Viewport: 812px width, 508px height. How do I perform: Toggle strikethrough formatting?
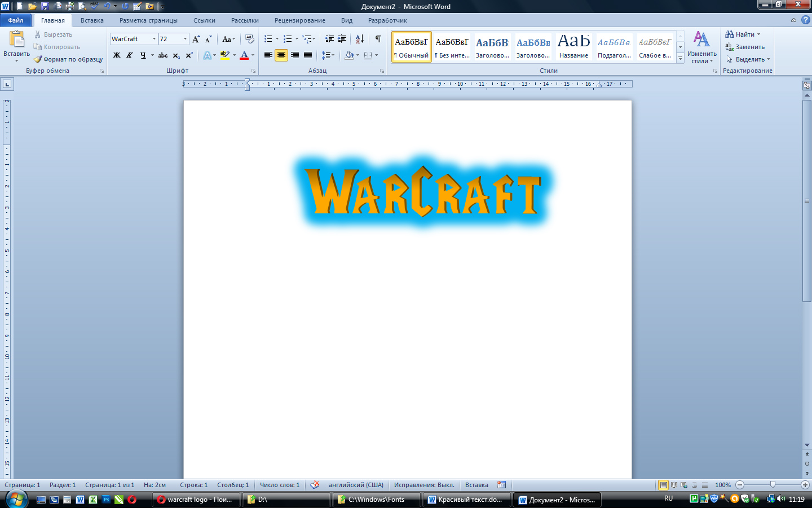point(163,55)
